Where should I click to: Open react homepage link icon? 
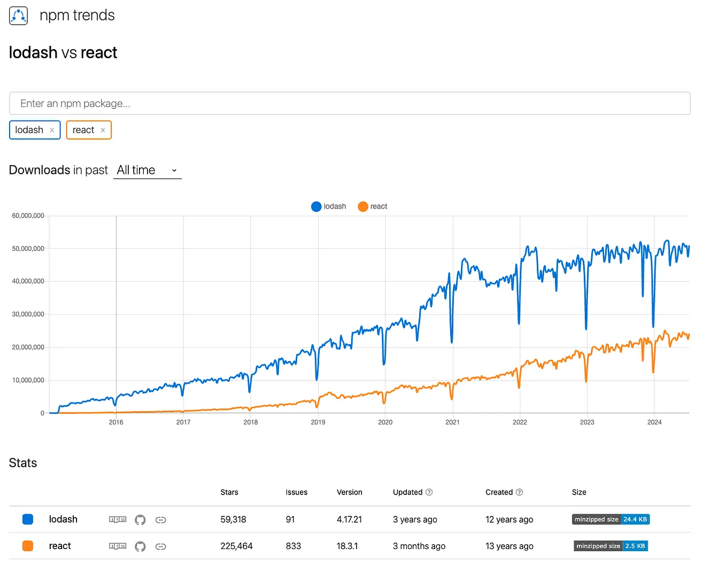[160, 546]
